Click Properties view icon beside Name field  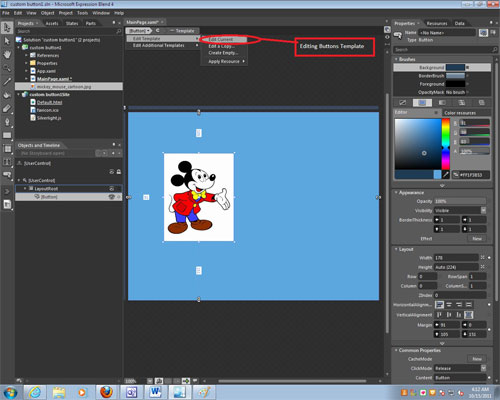pyautogui.click(x=483, y=33)
